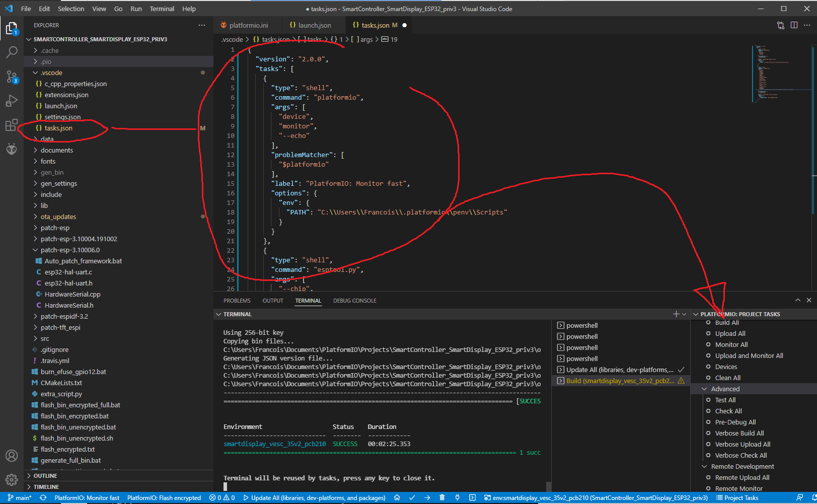Open the Terminal menu
The width and height of the screenshot is (817, 504).
click(x=162, y=9)
